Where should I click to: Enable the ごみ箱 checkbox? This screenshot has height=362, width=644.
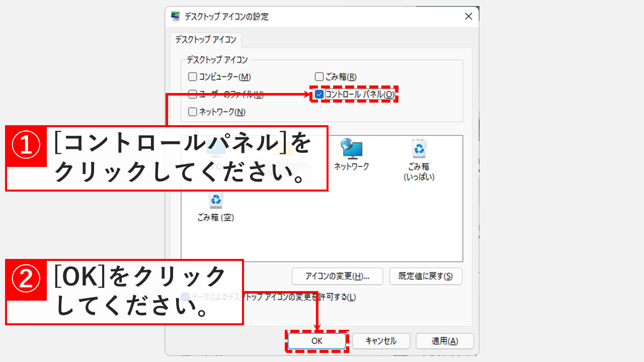tap(319, 77)
